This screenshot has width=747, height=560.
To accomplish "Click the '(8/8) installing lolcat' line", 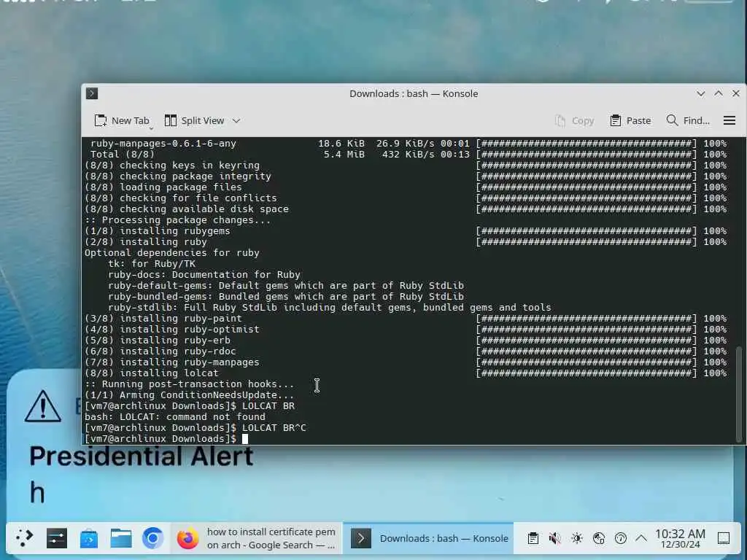I will point(152,373).
